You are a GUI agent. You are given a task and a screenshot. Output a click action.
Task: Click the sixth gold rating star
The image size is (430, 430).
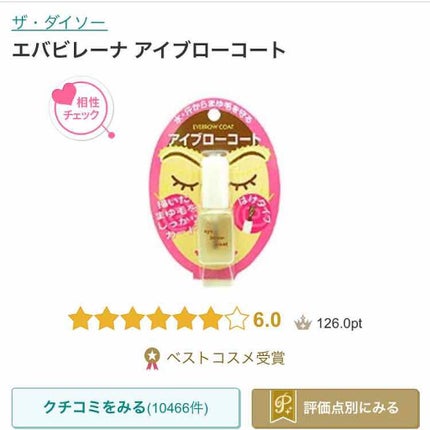pos(211,319)
